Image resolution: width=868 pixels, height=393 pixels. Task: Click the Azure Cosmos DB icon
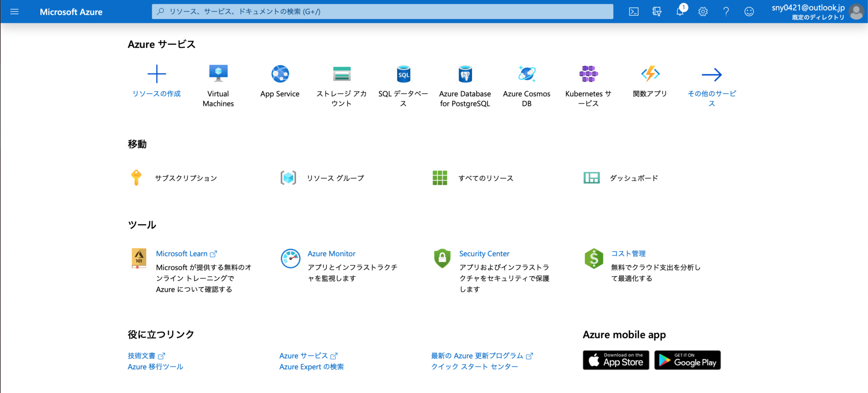(526, 74)
